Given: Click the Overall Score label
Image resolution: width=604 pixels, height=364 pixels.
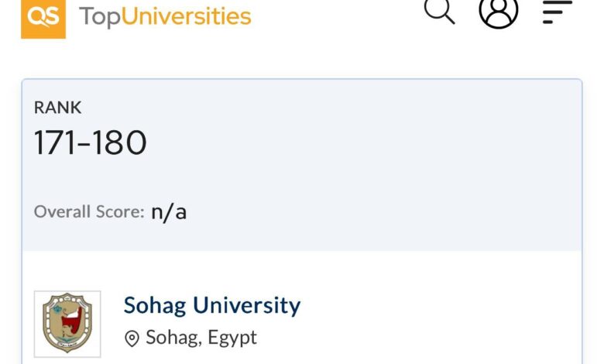Looking at the screenshot, I should (89, 211).
